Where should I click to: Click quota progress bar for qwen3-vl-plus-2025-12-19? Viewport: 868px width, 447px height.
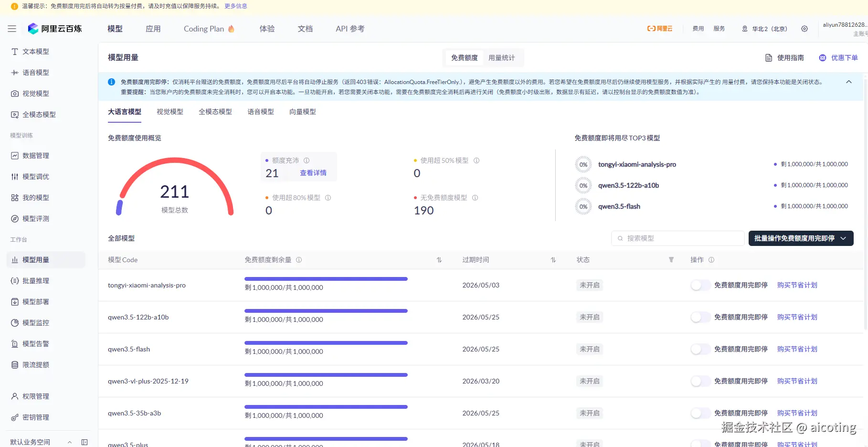326,375
